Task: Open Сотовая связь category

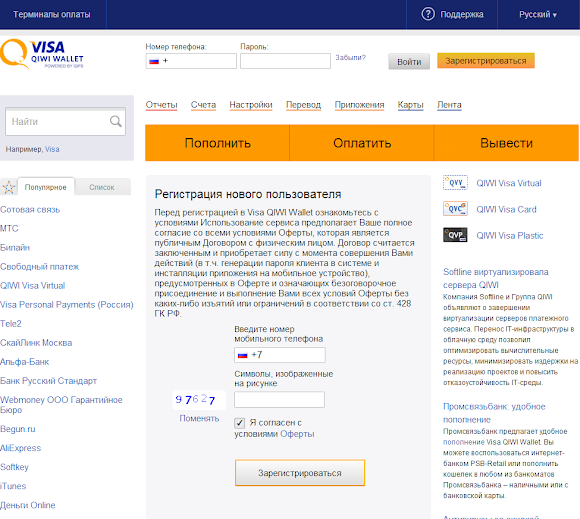Action: pyautogui.click(x=30, y=210)
